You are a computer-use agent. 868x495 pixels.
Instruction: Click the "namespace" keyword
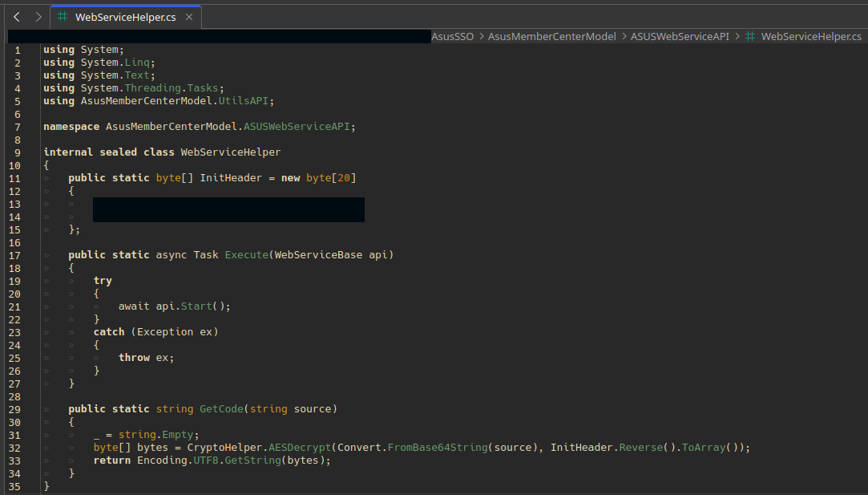(x=71, y=127)
